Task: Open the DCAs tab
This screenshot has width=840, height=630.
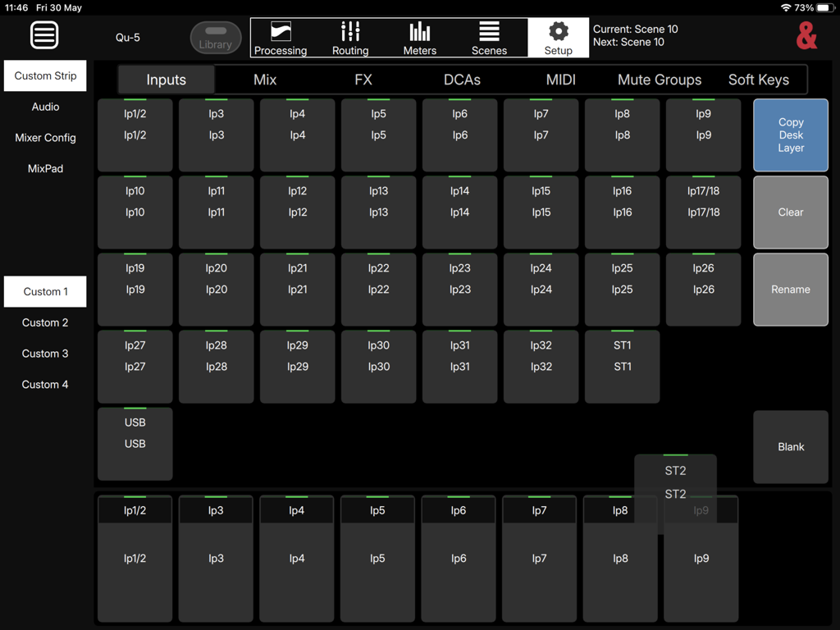Action: point(462,80)
